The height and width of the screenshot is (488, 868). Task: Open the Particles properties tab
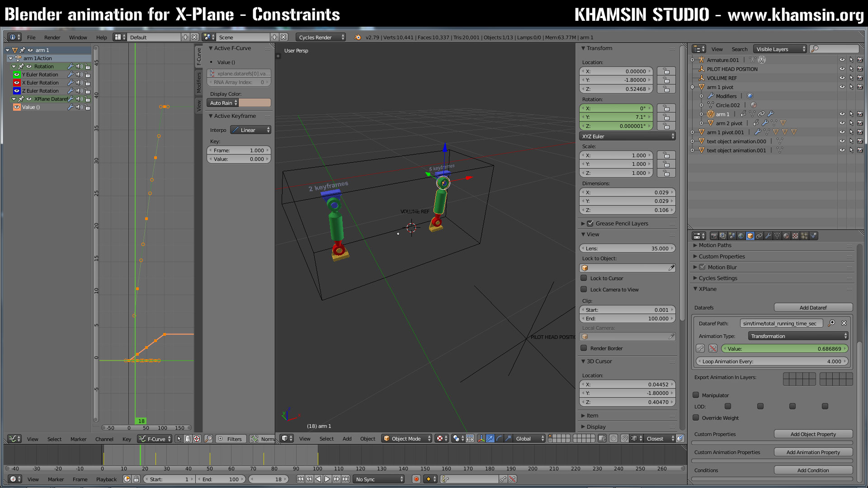tap(804, 236)
